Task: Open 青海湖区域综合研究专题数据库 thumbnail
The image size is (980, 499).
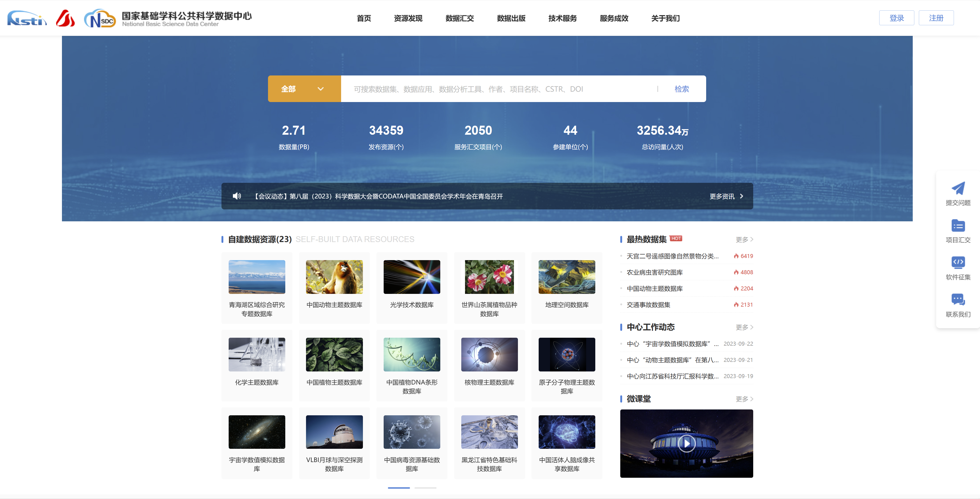Action: point(257,277)
